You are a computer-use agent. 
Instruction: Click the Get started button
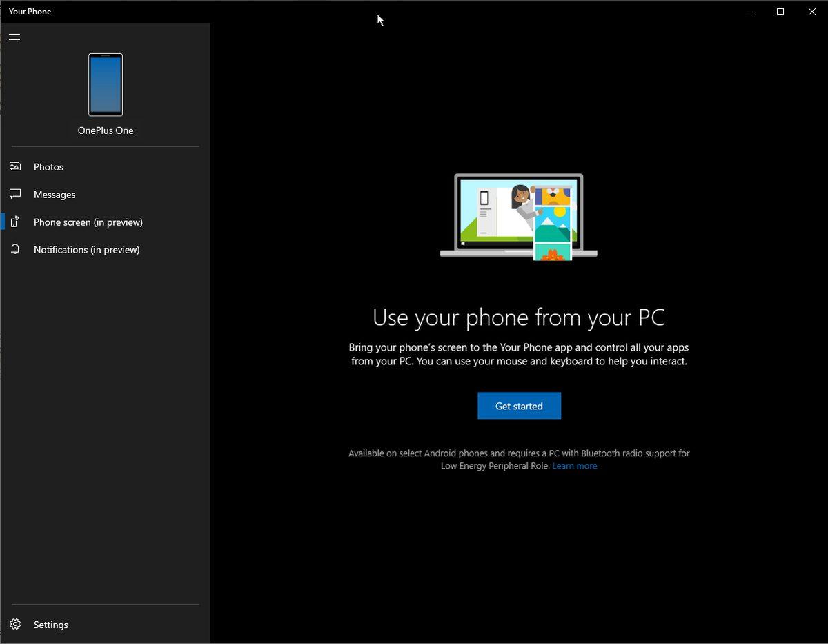[519, 406]
